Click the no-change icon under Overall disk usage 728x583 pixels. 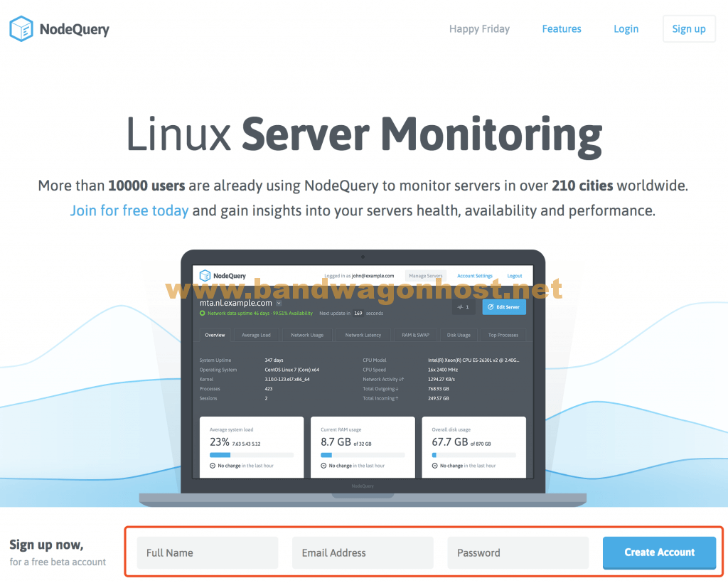[434, 466]
